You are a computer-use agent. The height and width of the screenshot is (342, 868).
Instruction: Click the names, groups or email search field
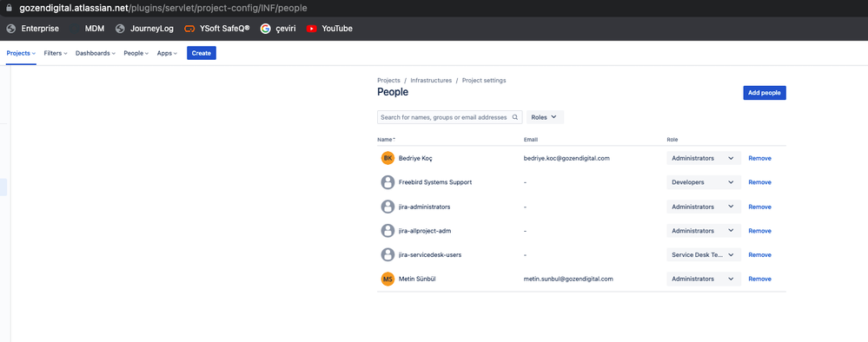coord(449,117)
